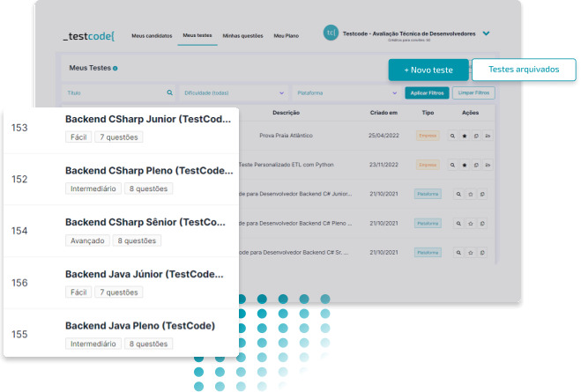
Task: Toggle favorite star on Prova Praia Atlântico row
Action: click(x=465, y=137)
